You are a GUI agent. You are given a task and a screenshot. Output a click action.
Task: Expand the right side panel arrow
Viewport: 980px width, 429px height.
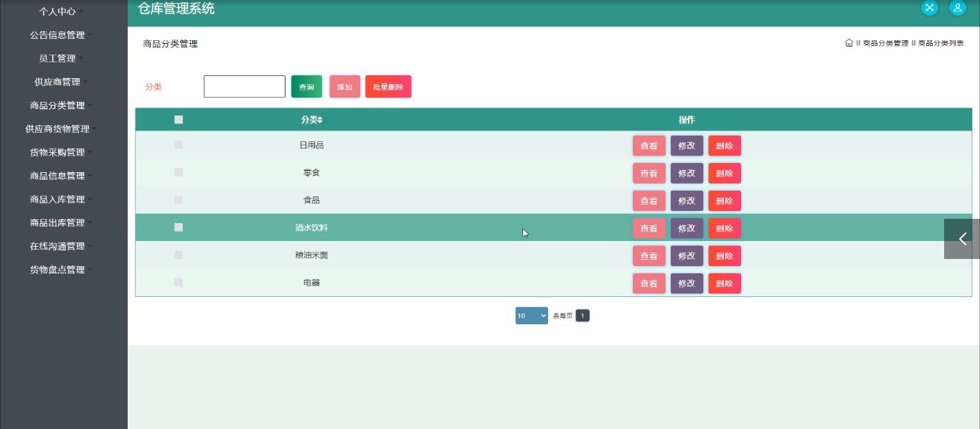(962, 239)
